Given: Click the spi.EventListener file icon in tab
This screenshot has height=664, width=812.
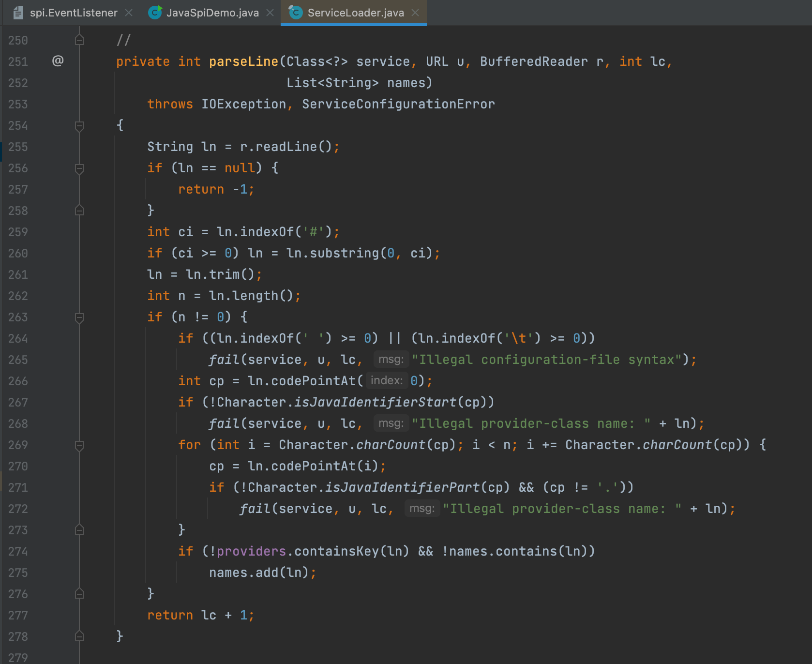Looking at the screenshot, I should (18, 13).
